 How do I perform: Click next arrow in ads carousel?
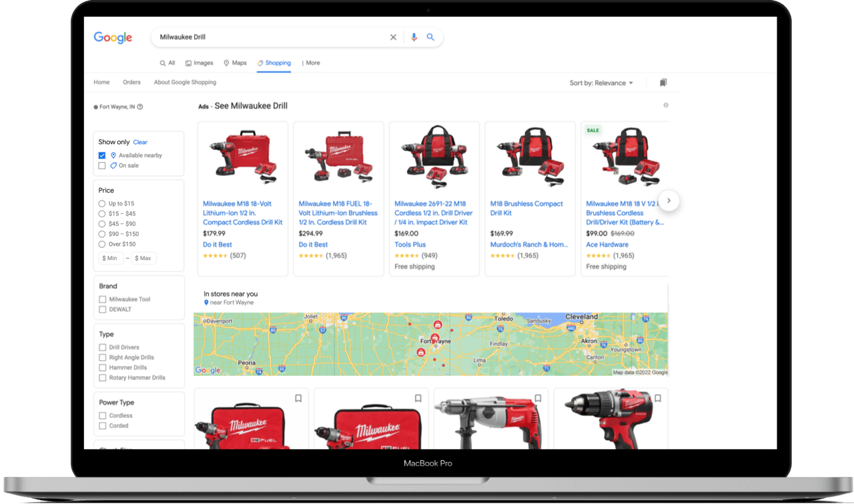669,201
